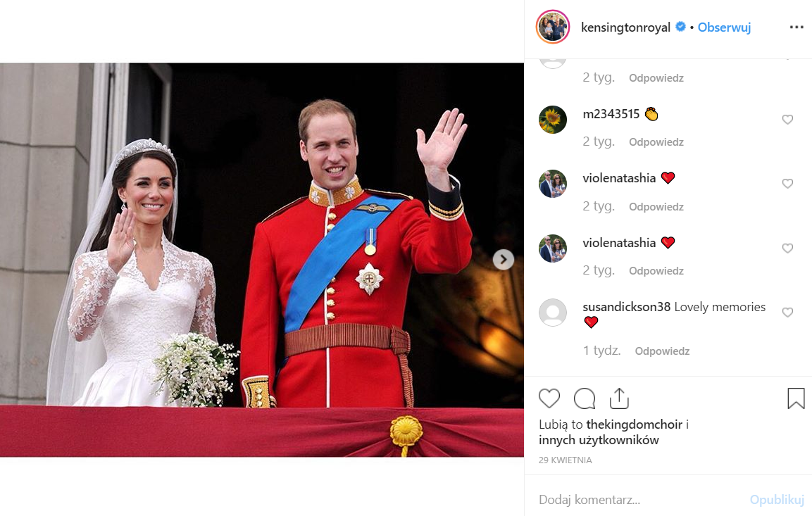Share the post via upload arrow icon

point(619,398)
